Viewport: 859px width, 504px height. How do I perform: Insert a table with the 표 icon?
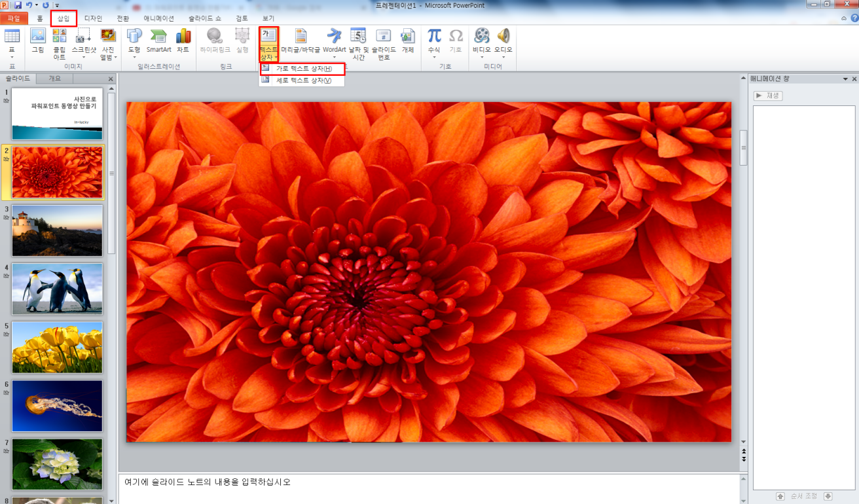point(12,36)
